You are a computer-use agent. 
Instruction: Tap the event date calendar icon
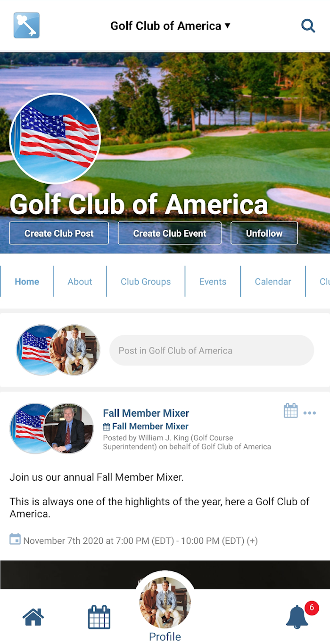point(15,539)
